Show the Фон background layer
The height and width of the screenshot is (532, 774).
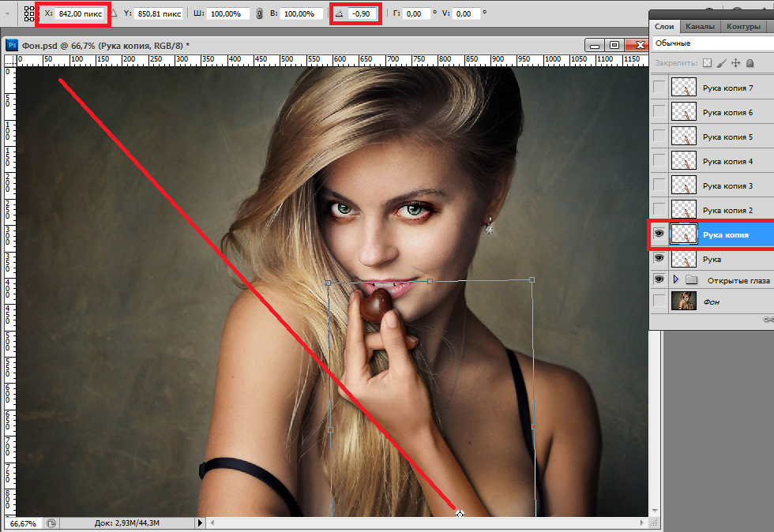click(x=659, y=301)
